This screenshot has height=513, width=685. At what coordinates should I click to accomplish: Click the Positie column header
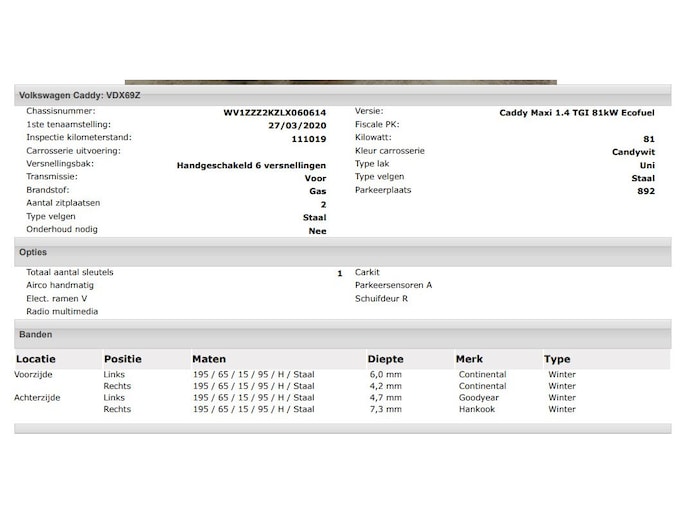coord(123,359)
